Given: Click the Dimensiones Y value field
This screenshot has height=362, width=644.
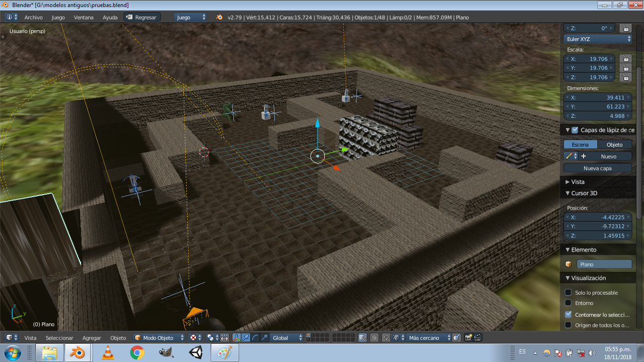Looking at the screenshot, I should pos(598,107).
